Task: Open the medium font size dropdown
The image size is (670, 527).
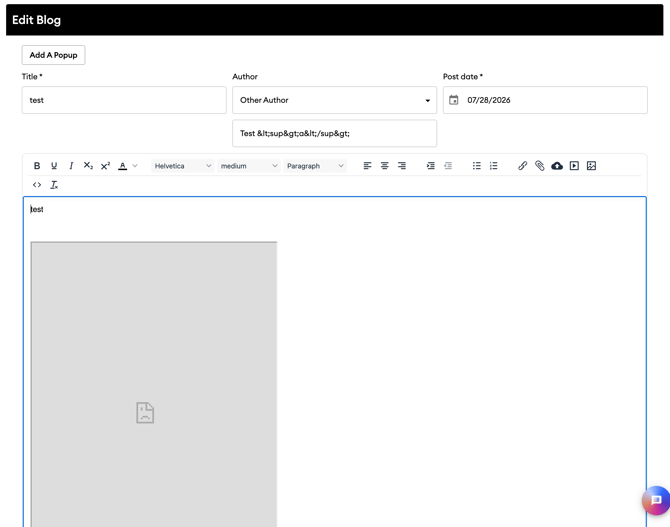Action: point(249,166)
